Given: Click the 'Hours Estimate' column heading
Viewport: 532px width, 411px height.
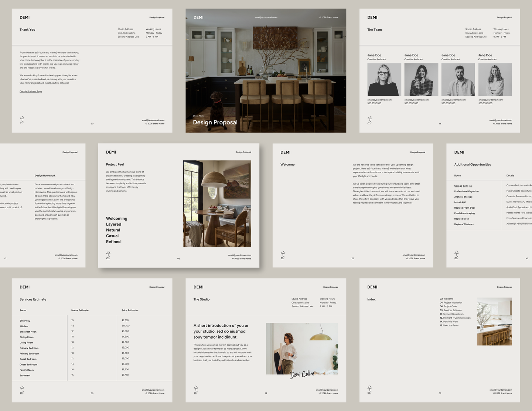Looking at the screenshot, I should click(x=80, y=310).
